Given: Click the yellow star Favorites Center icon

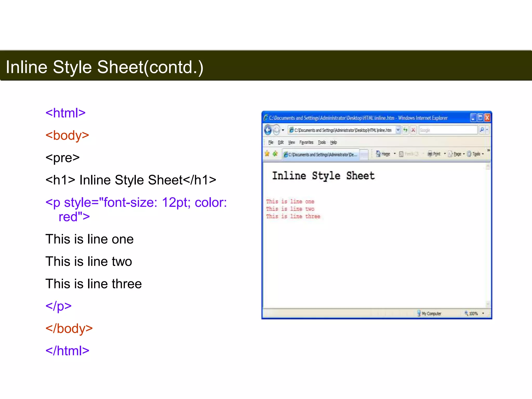Looking at the screenshot, I should [267, 154].
